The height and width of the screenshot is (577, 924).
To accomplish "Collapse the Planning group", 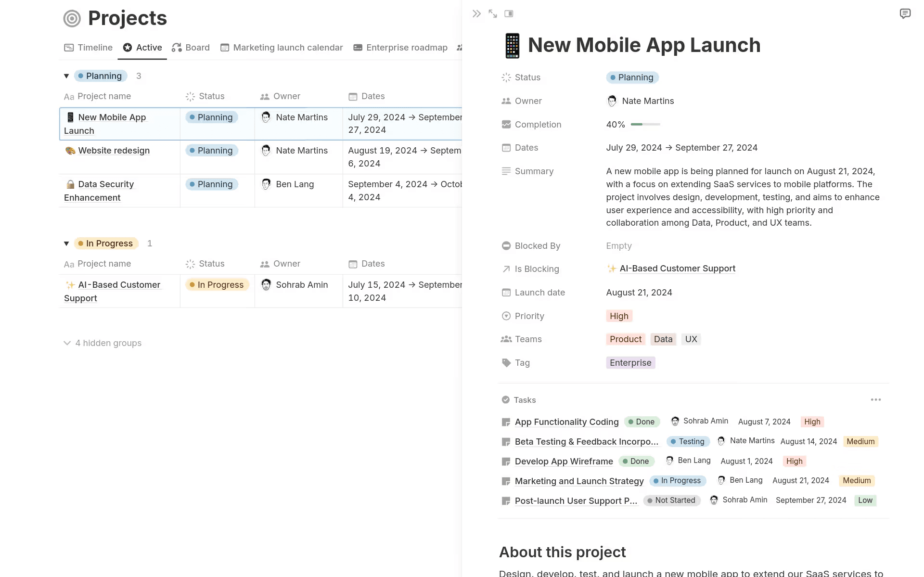I will (66, 76).
